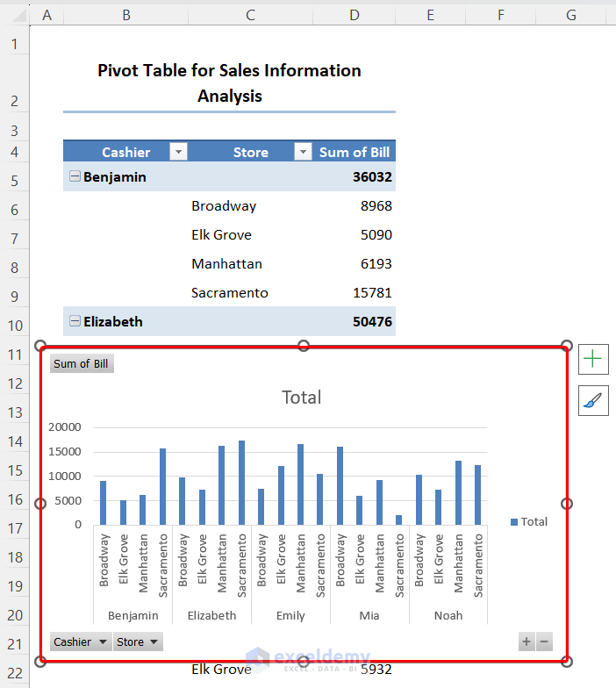The width and height of the screenshot is (616, 688).
Task: Click the value 6193 cell
Action: tap(355, 263)
